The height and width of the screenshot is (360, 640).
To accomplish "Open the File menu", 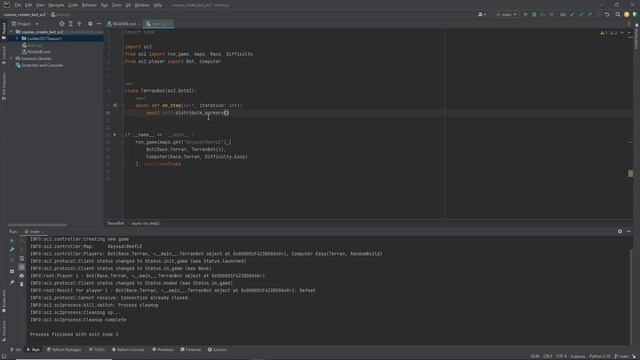I will tap(18, 5).
